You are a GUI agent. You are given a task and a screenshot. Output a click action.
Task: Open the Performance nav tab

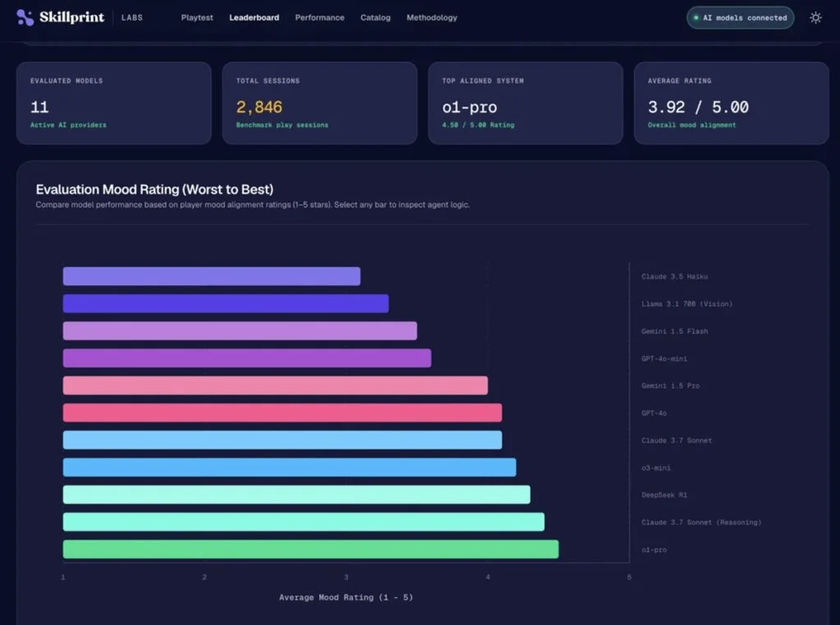pyautogui.click(x=319, y=18)
